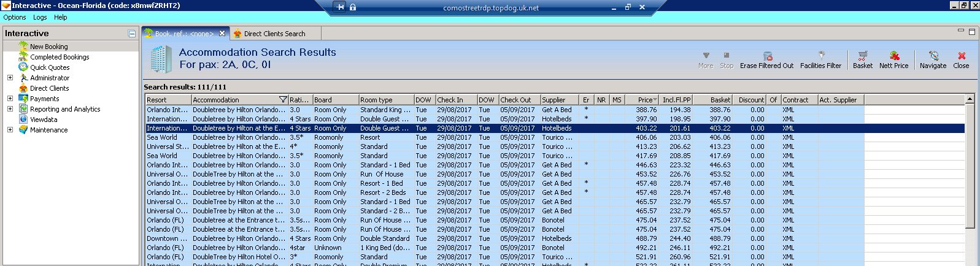Click the Maintenance icon
The image size is (980, 266).
[x=23, y=129]
